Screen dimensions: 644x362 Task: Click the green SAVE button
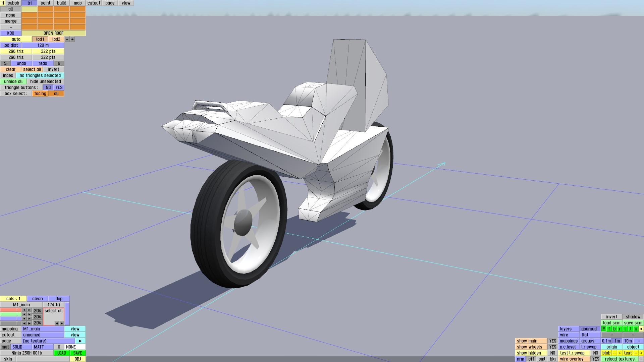(78, 353)
